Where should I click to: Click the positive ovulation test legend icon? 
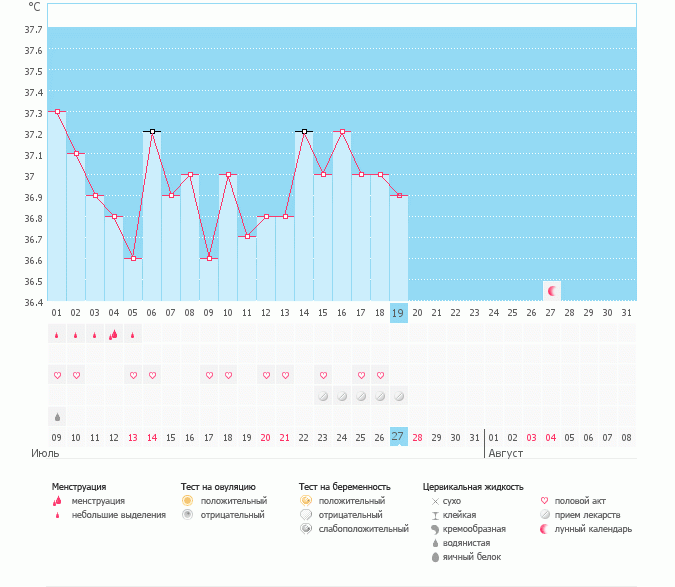pyautogui.click(x=187, y=500)
